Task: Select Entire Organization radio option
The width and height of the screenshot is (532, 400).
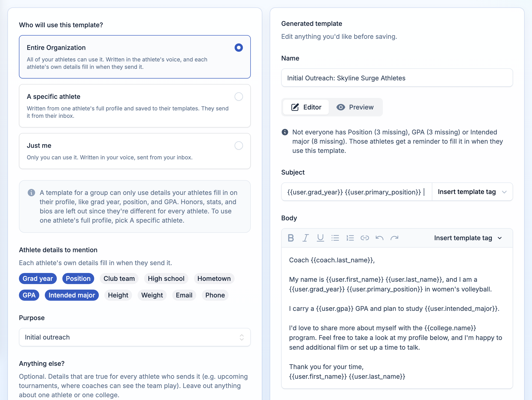Action: pos(238,48)
